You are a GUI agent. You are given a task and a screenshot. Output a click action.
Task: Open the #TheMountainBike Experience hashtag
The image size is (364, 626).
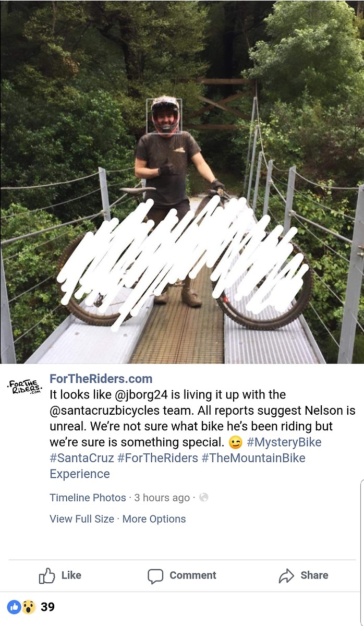(x=177, y=466)
